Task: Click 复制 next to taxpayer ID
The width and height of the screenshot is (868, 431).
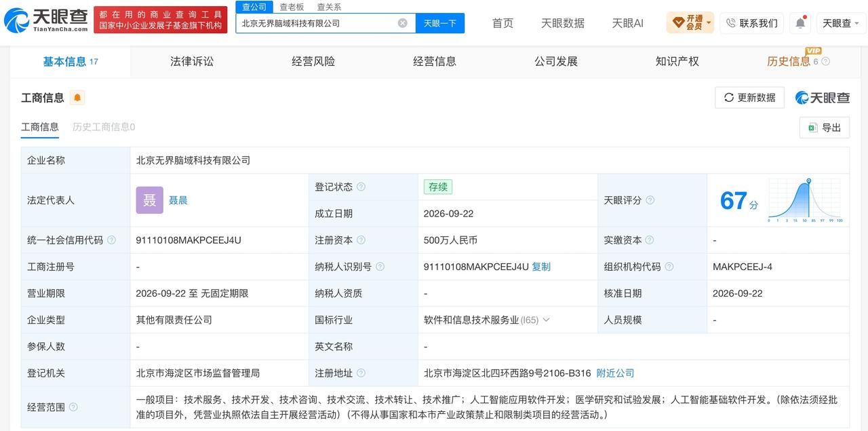Action: (541, 267)
